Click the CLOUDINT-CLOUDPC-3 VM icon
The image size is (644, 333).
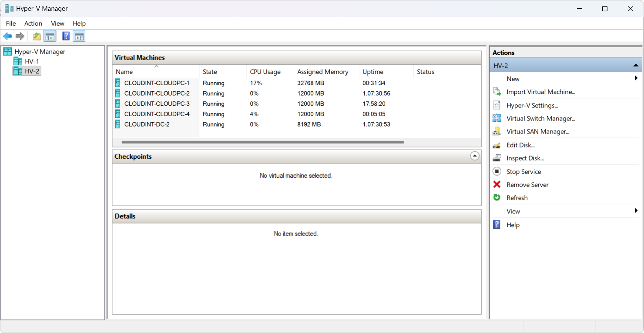(x=118, y=103)
